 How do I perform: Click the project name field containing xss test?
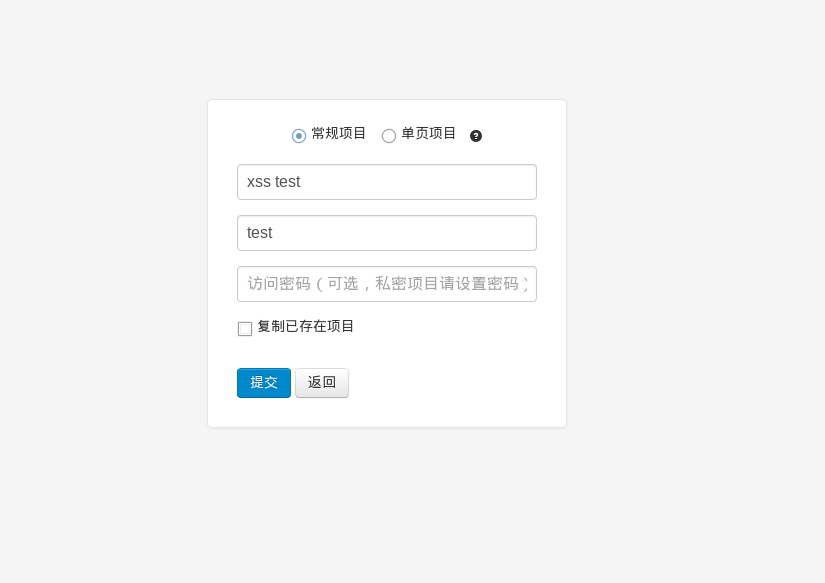pos(386,182)
